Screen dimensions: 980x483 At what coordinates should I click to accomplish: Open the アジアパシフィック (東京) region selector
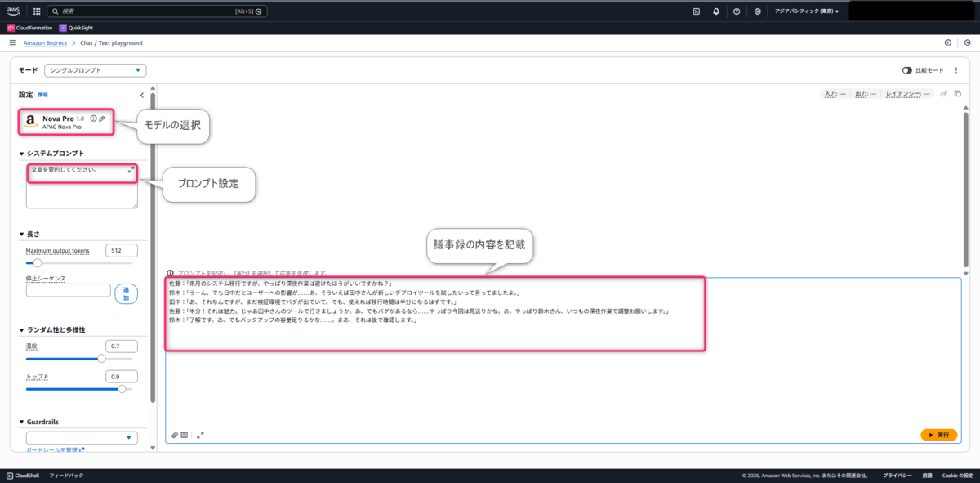[806, 11]
